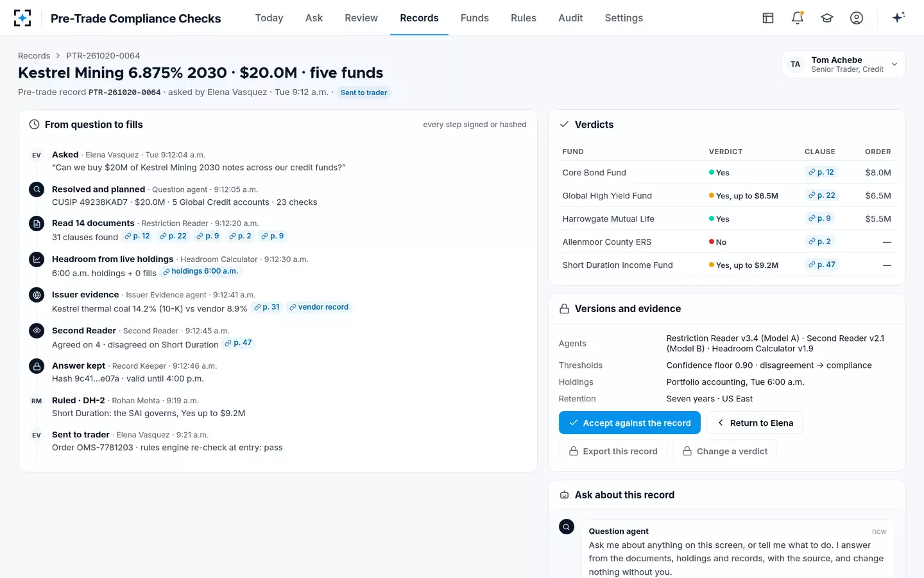Open the Settings tab
The width and height of the screenshot is (924, 578).
(624, 18)
